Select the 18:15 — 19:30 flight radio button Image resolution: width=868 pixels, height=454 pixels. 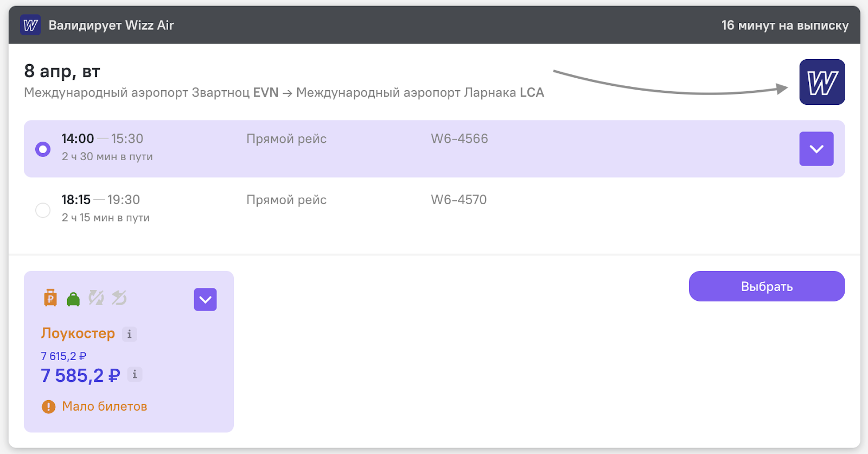(43, 210)
